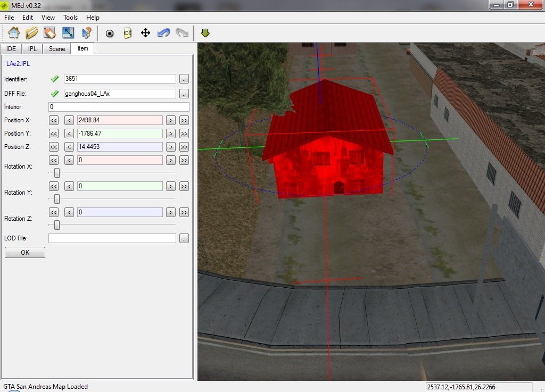Click the '>' button for Rotation Z
The height and width of the screenshot is (392, 545).
coord(171,213)
